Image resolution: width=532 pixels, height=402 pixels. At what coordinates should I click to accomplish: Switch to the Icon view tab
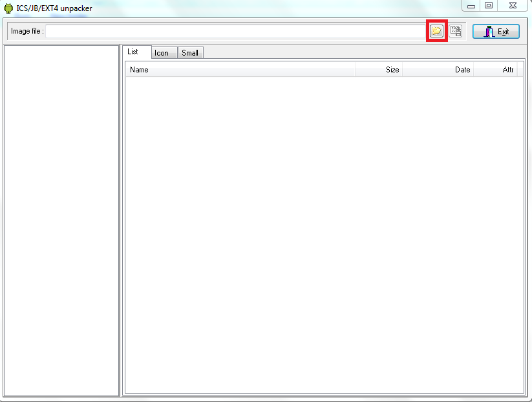[x=163, y=52]
